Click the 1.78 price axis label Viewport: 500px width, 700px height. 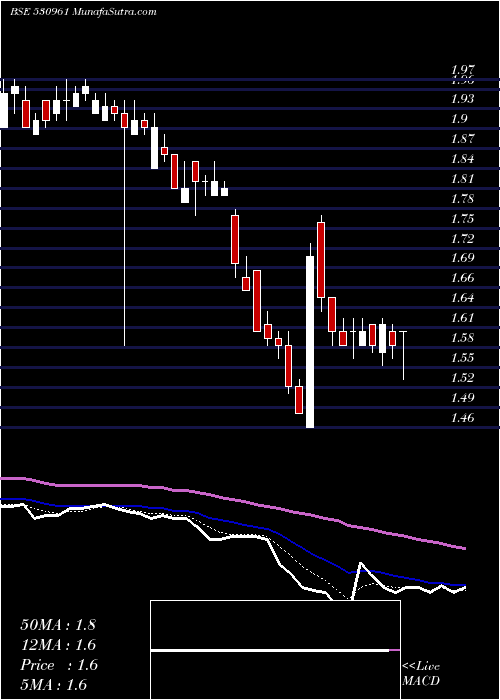click(x=462, y=198)
